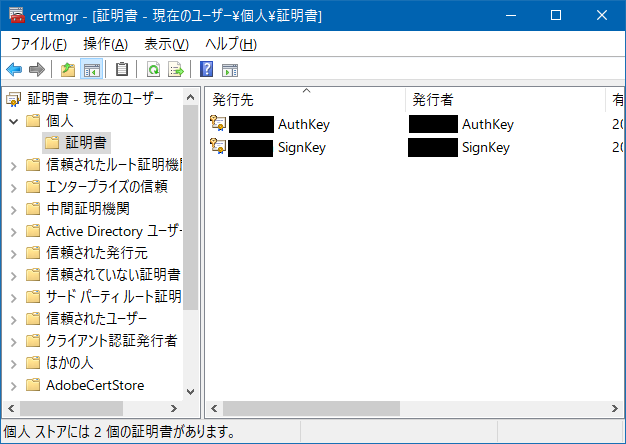This screenshot has height=444, width=626.
Task: Click list pane horizontal scroll right arrow
Action: (x=614, y=408)
